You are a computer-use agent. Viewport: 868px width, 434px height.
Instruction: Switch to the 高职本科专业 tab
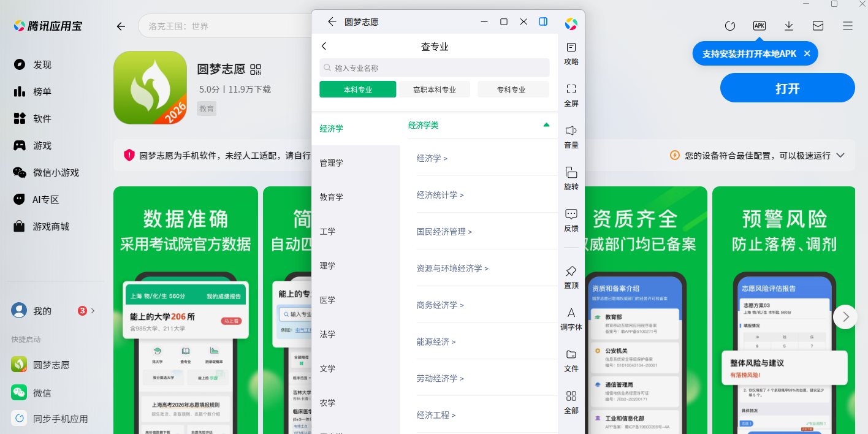click(435, 89)
